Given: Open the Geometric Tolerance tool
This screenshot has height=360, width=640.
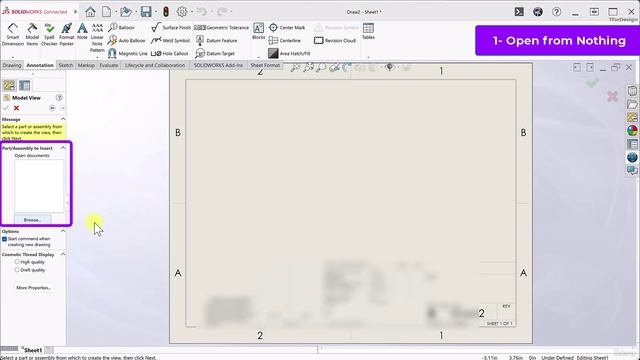Looking at the screenshot, I should coord(221,27).
